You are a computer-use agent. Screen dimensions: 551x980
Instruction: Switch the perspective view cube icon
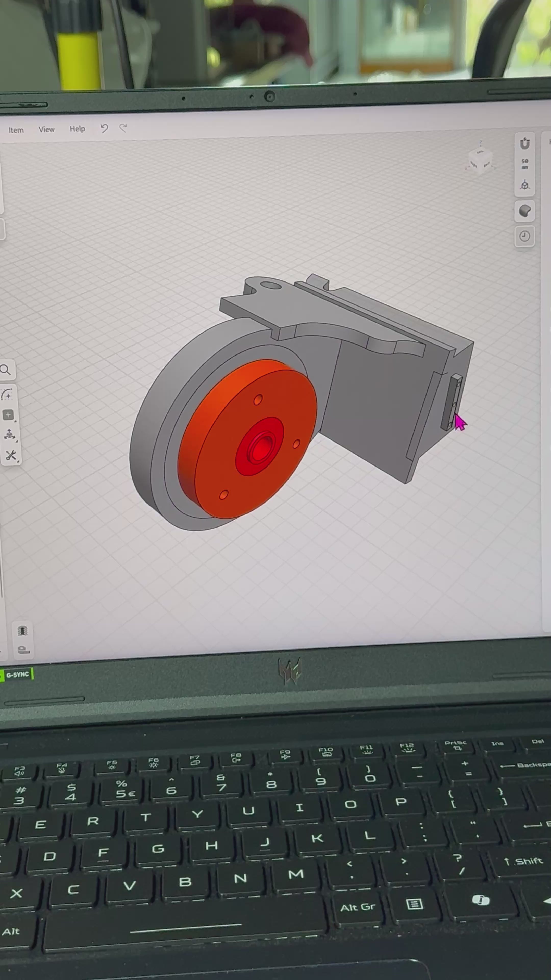pyautogui.click(x=524, y=185)
